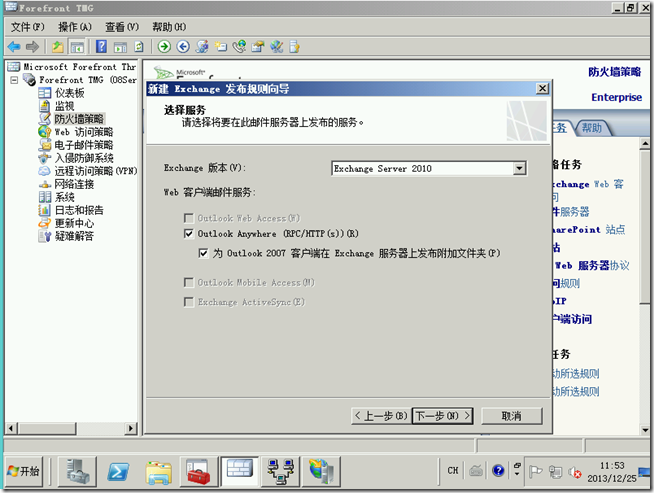654x493 pixels.
Task: Toggle the show/hide console tree icon
Action: coord(77,47)
